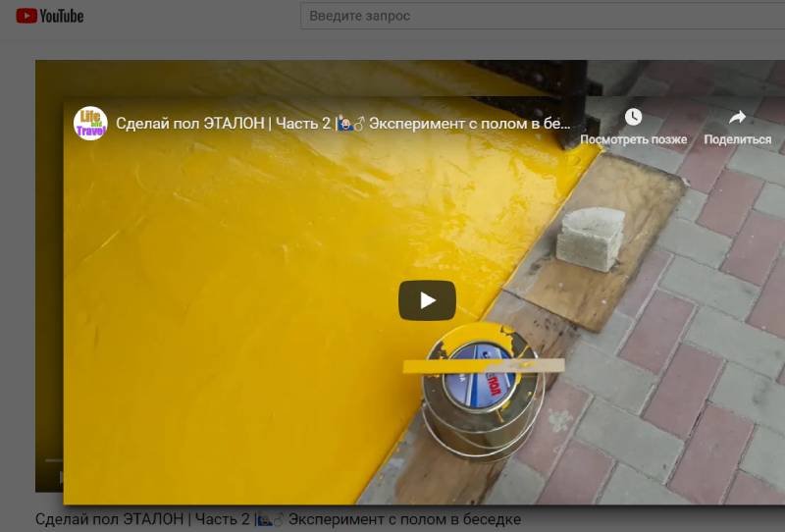This screenshot has height=532, width=785.
Task: Click the 'Посмотреть позже' label
Action: point(633,139)
